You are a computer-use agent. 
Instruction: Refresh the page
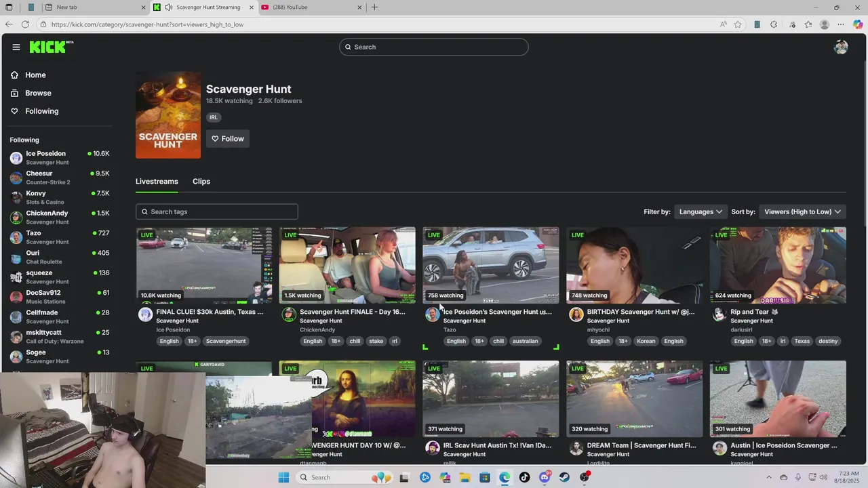[25, 24]
